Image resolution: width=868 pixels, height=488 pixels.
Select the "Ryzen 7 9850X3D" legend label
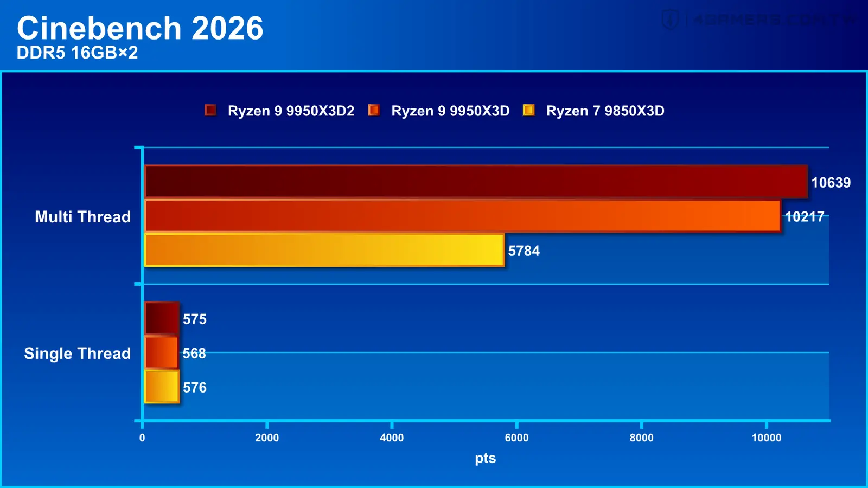[605, 111]
